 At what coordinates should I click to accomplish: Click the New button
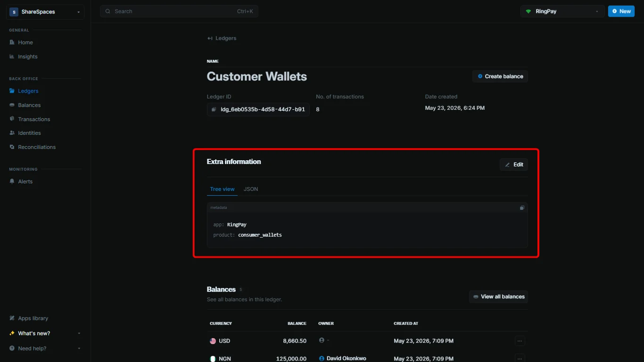point(621,11)
